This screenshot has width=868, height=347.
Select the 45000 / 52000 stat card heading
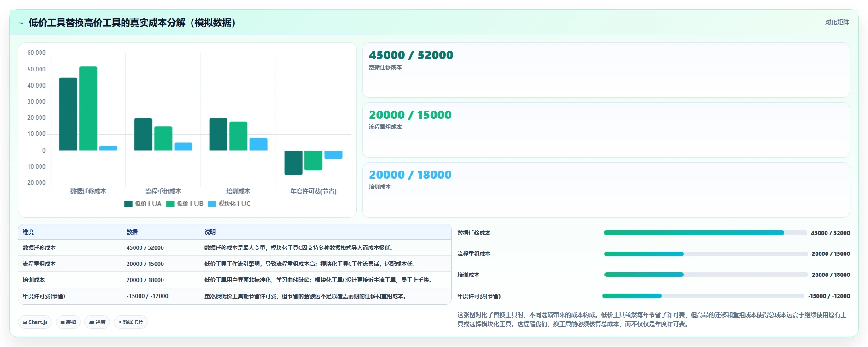pos(411,55)
